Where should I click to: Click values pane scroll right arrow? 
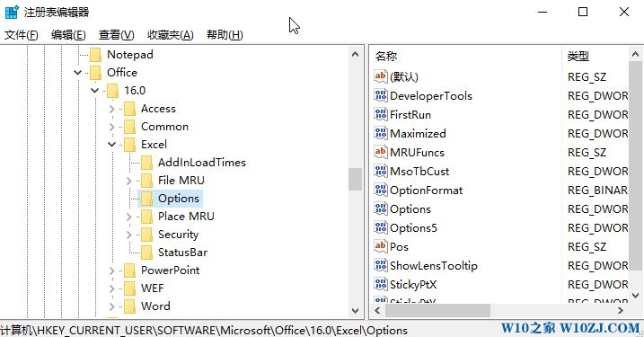pyautogui.click(x=621, y=311)
